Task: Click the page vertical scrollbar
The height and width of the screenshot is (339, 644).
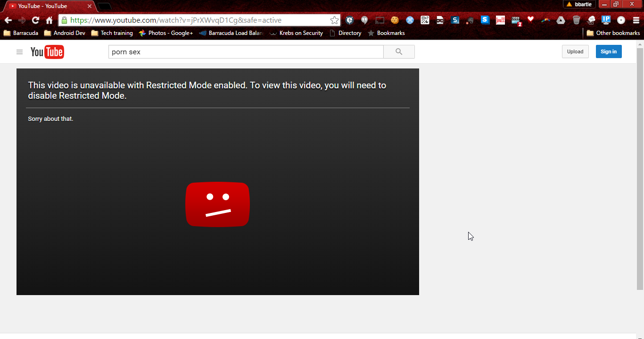Action: point(640,169)
